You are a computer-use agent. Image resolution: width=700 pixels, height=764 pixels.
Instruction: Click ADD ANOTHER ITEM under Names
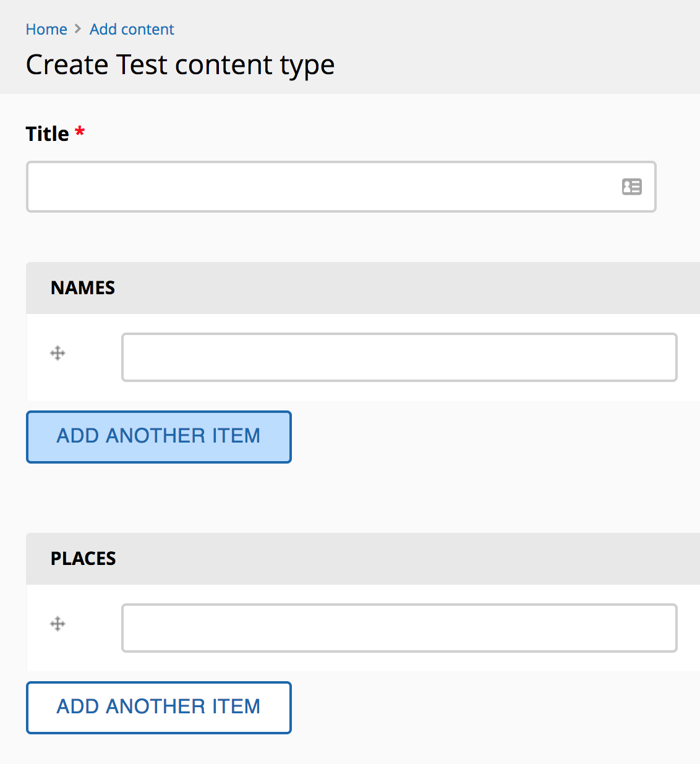158,436
